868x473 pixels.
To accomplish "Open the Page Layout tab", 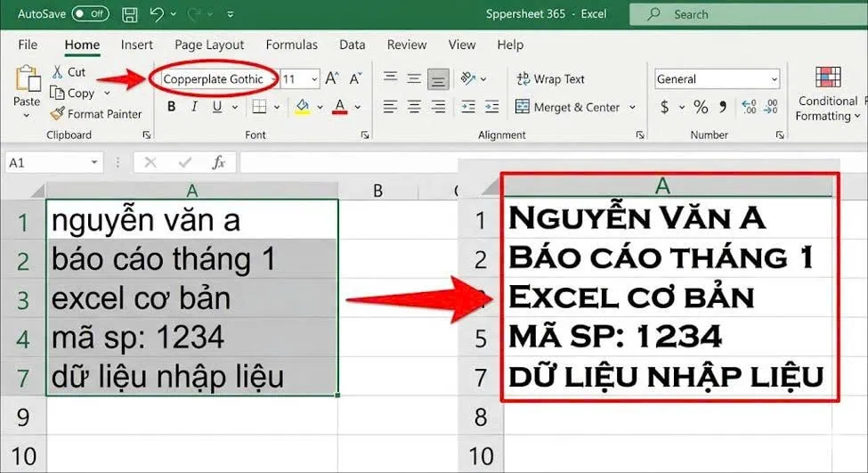I will coord(209,45).
